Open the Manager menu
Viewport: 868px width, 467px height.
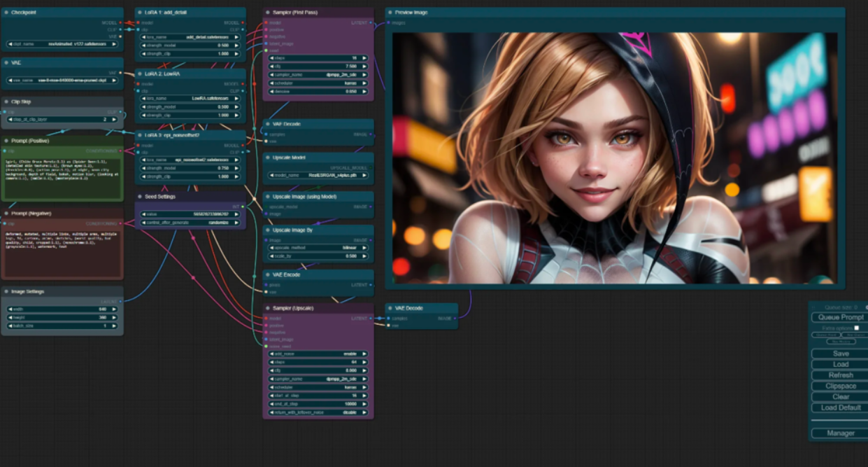(841, 433)
